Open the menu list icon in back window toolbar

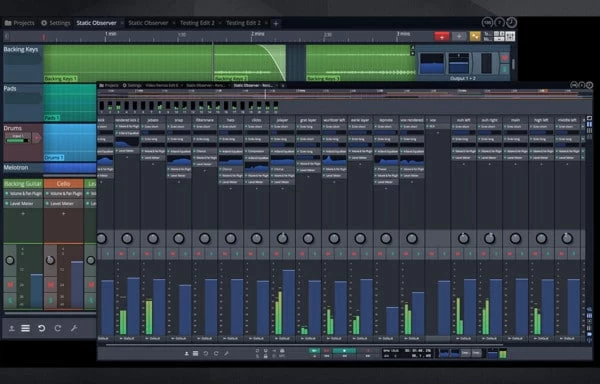26,328
